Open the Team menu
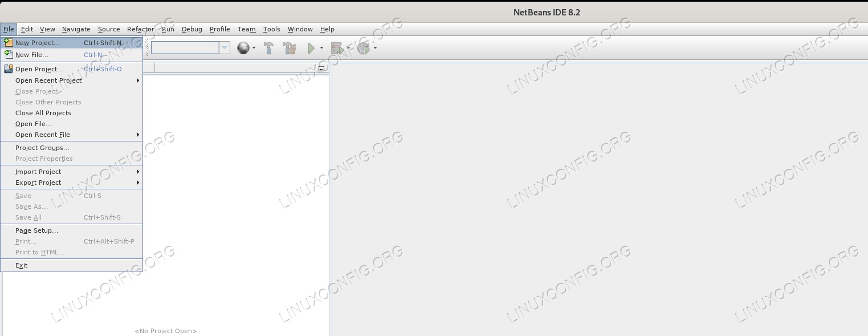The height and width of the screenshot is (336, 868). point(247,29)
